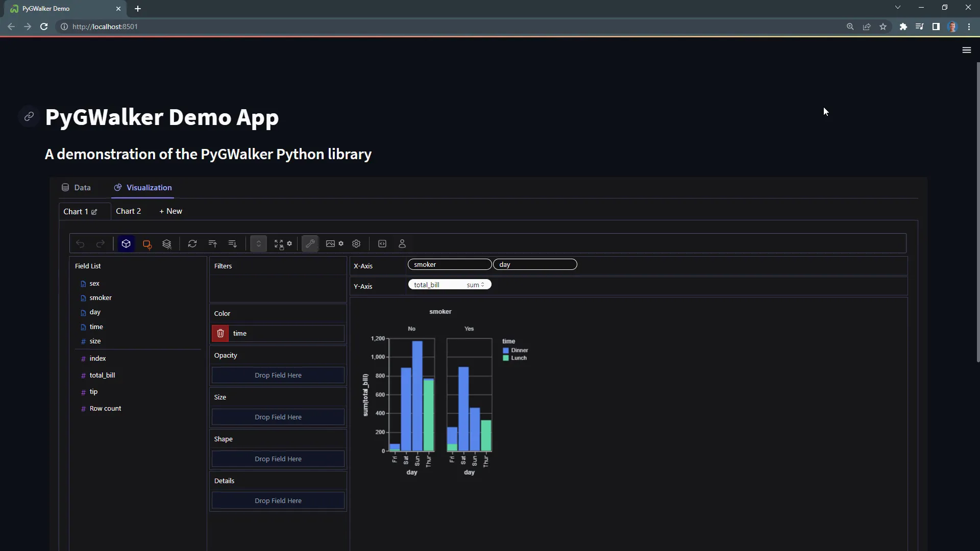Select the layers stack icon
This screenshot has height=551, width=980.
[x=167, y=243]
